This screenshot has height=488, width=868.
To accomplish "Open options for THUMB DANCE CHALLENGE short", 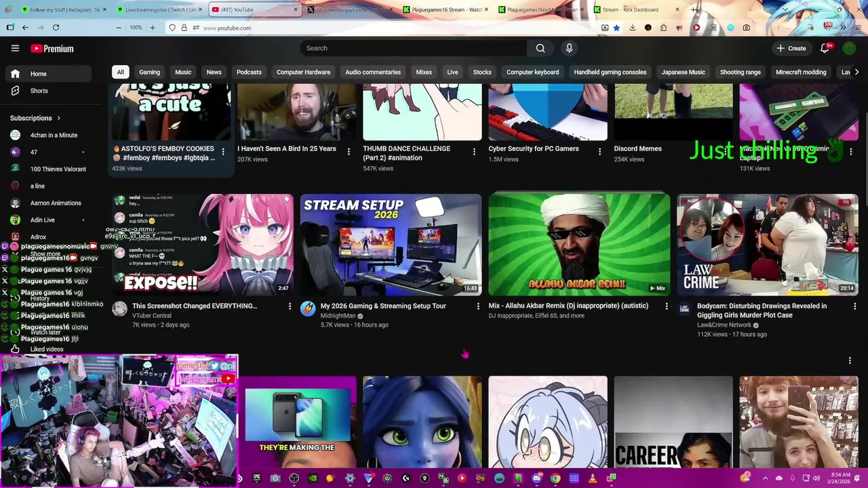I will click(x=474, y=152).
